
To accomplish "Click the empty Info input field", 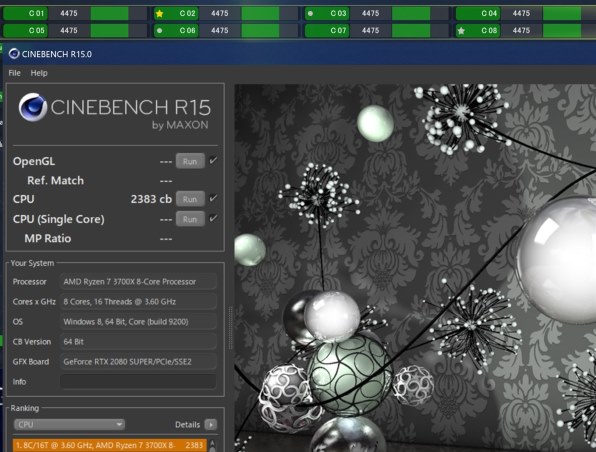I will pyautogui.click(x=138, y=381).
